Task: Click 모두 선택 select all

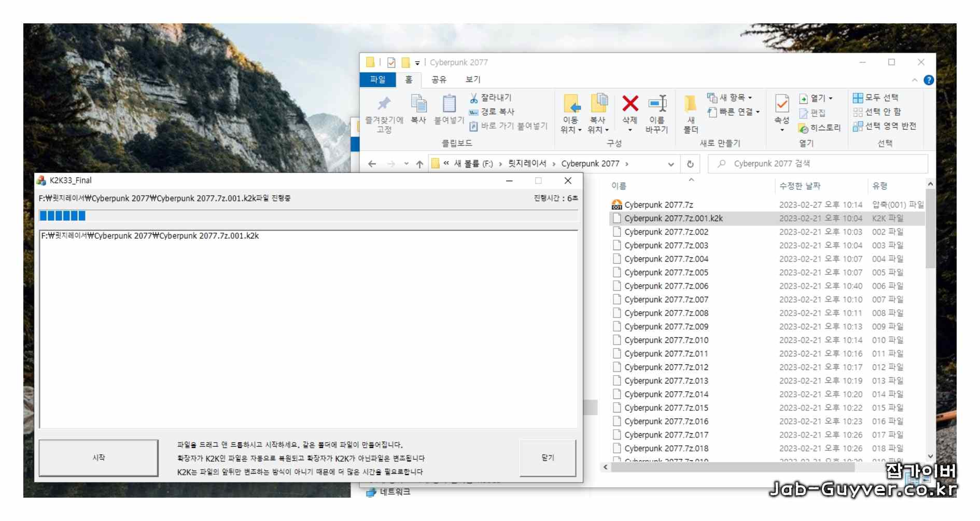Action: click(876, 98)
